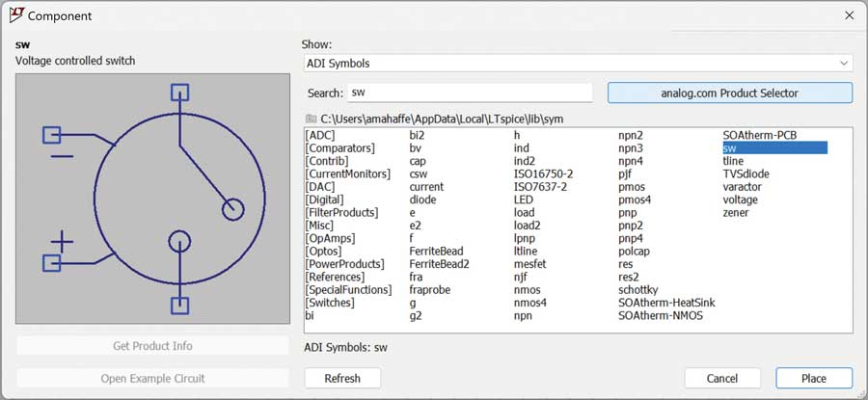Image resolution: width=868 pixels, height=400 pixels.
Task: Cancel the component selection
Action: [722, 379]
